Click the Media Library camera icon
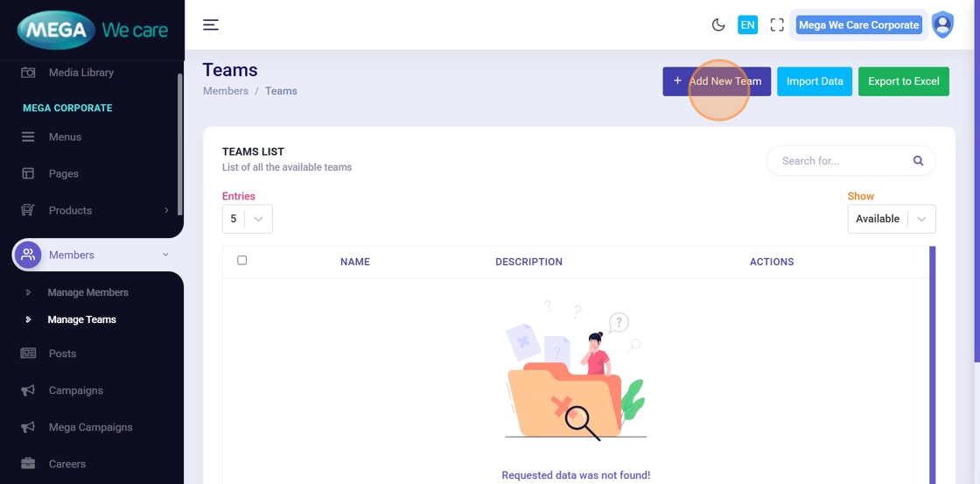Viewport: 980px width, 484px height. [x=28, y=73]
